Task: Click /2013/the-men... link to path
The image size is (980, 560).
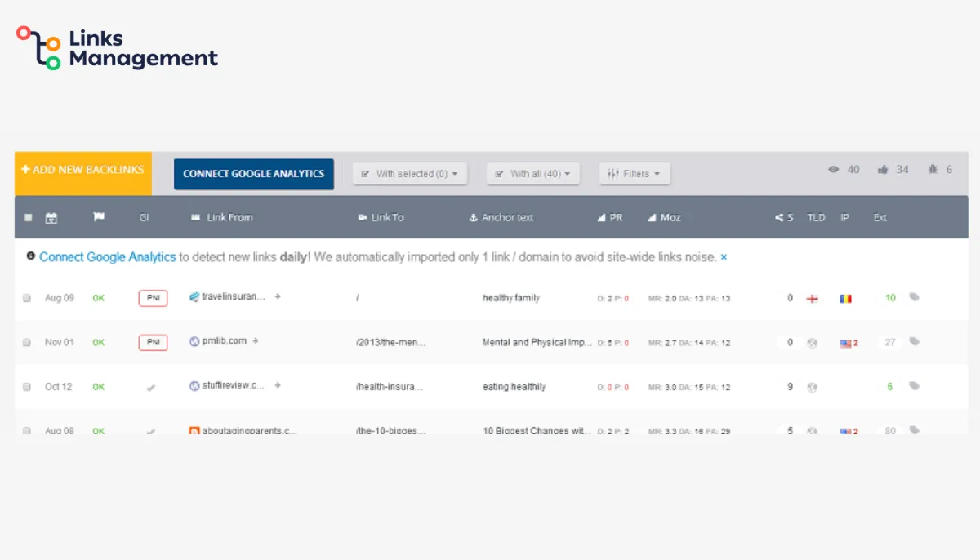Action: (x=390, y=343)
